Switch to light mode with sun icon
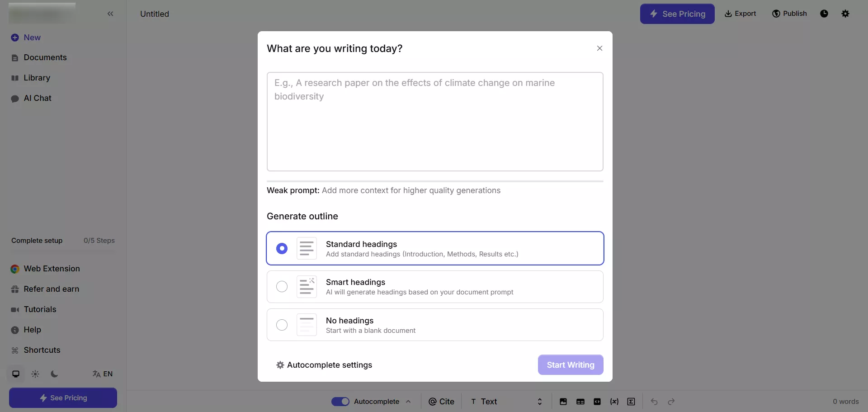Image resolution: width=868 pixels, height=412 pixels. click(35, 374)
